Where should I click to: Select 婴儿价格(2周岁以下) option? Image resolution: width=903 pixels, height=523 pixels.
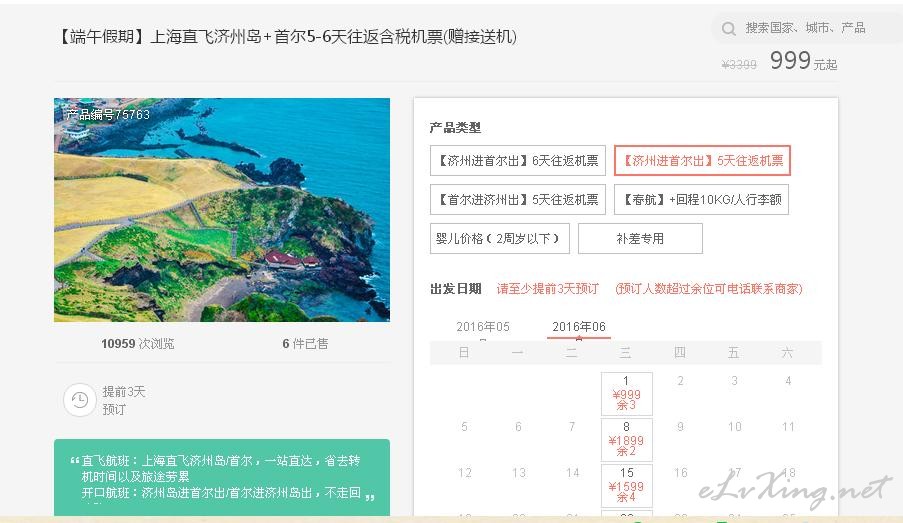coord(499,238)
